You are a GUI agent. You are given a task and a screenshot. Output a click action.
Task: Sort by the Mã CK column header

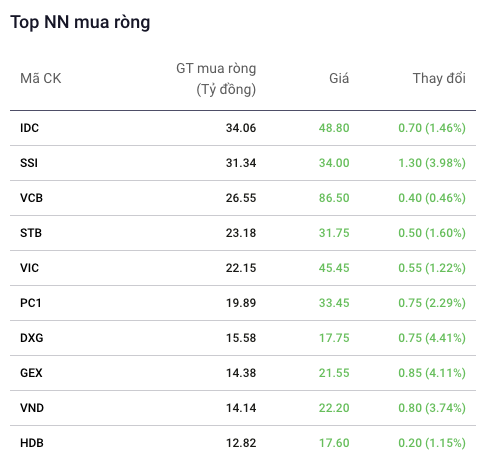point(41,79)
